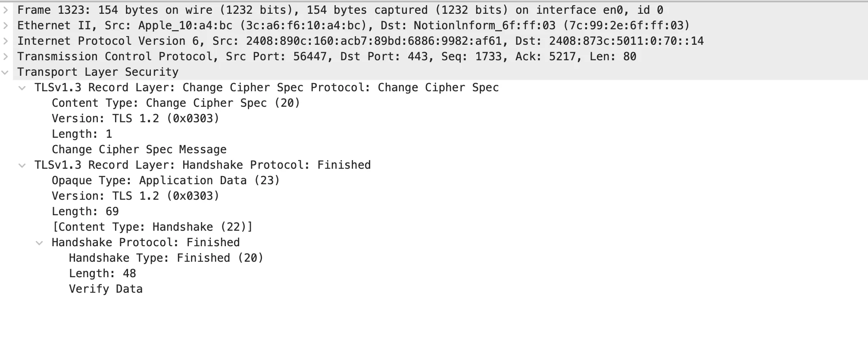868x359 pixels.
Task: Select Opaque Type: Application Data (23) row
Action: 165,181
